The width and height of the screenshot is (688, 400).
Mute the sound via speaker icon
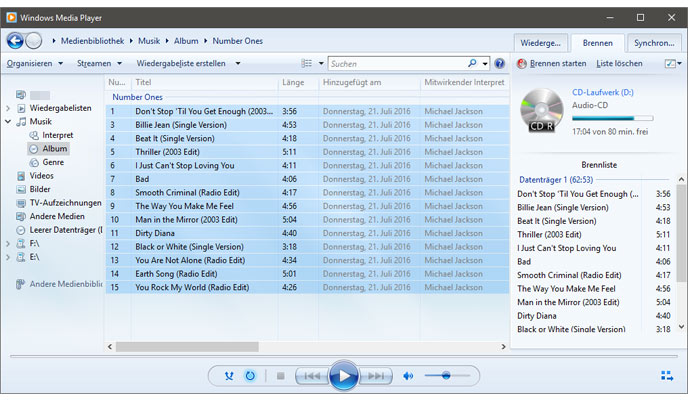click(408, 376)
